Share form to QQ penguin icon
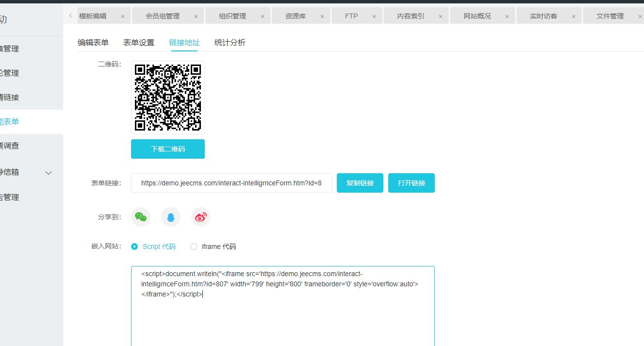This screenshot has width=644, height=346. tap(171, 217)
